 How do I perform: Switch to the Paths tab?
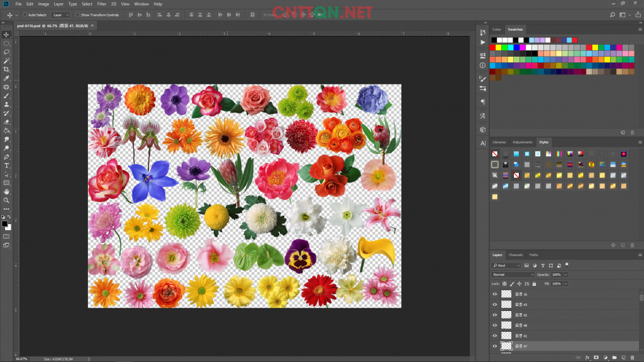click(x=533, y=255)
